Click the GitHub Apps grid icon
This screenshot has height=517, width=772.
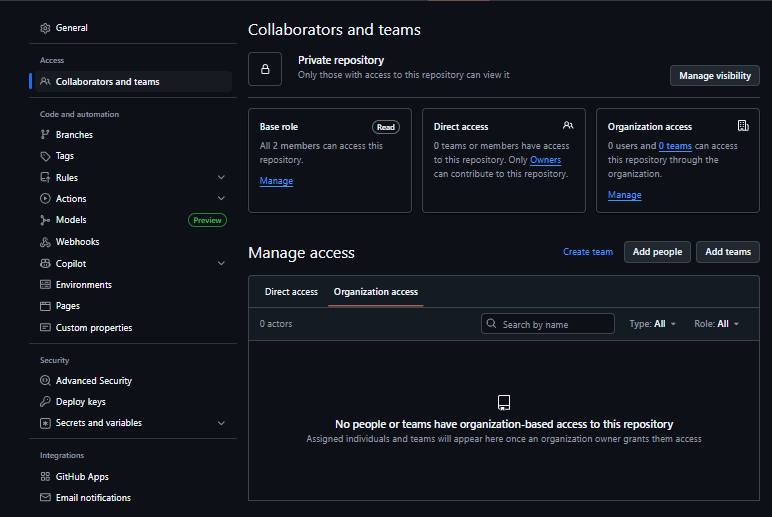click(x=45, y=477)
